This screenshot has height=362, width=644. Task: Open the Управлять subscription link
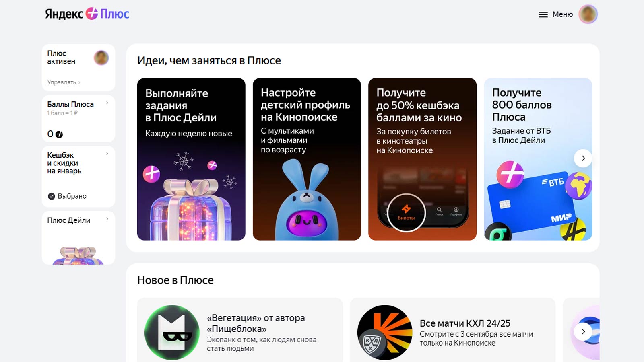(x=64, y=82)
